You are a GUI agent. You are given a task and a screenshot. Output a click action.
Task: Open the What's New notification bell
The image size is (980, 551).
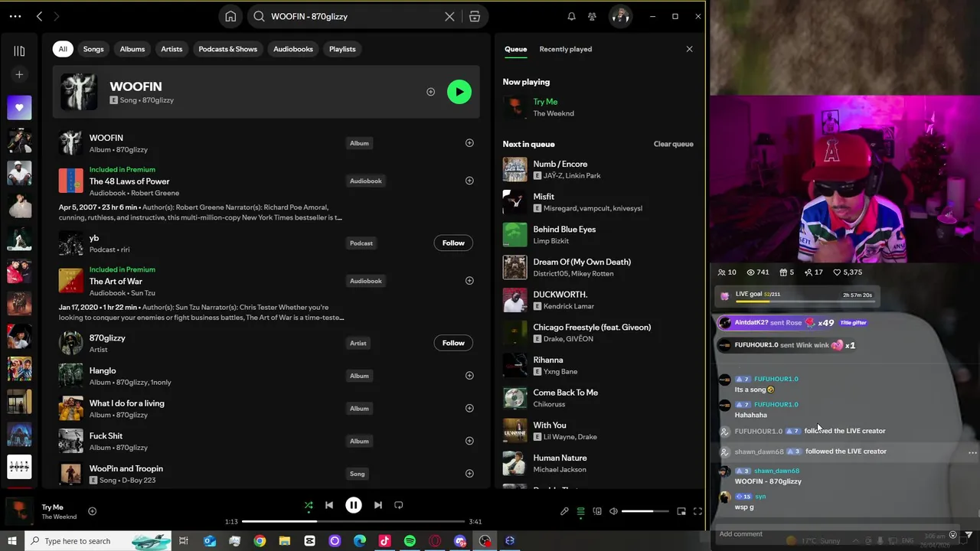tap(571, 16)
